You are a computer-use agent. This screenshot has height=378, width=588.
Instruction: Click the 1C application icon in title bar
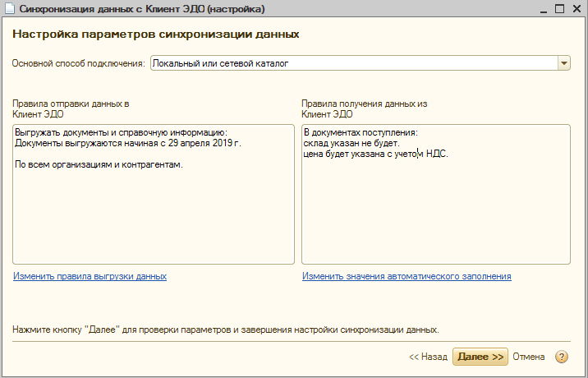[10, 9]
